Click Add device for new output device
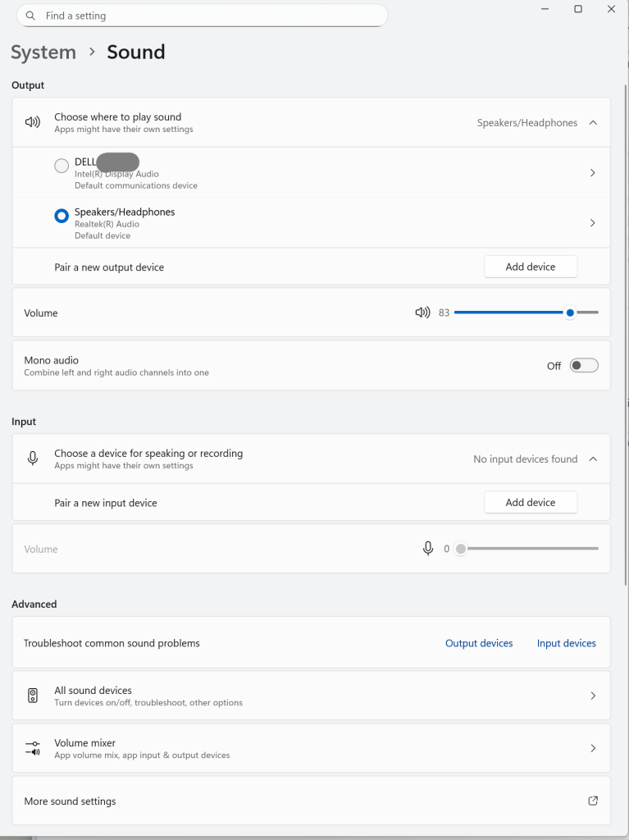Screen dimensions: 629x840 click(531, 267)
